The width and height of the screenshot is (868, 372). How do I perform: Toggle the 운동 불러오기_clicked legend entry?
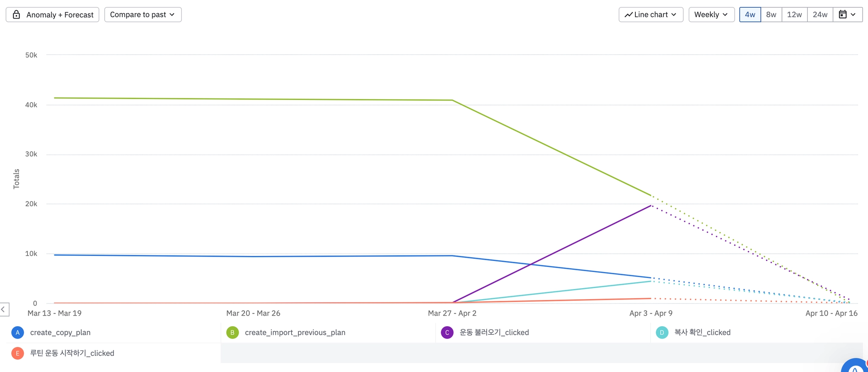click(x=494, y=333)
